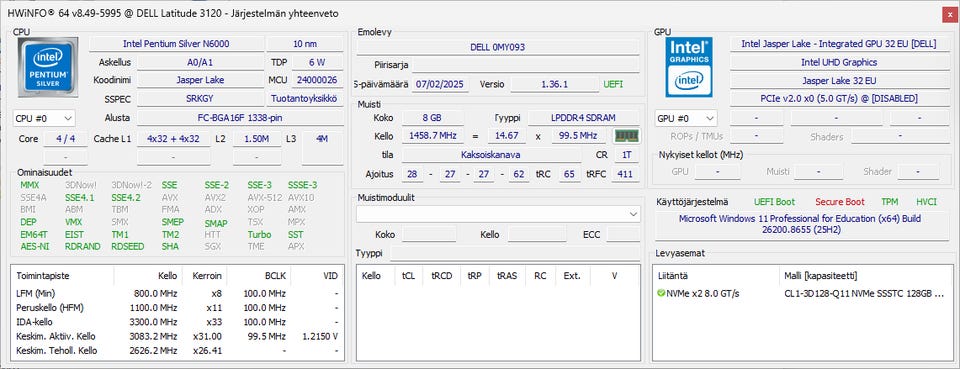Click the Malli [kapasiteetti] column header
960x369 pixels.
point(820,275)
